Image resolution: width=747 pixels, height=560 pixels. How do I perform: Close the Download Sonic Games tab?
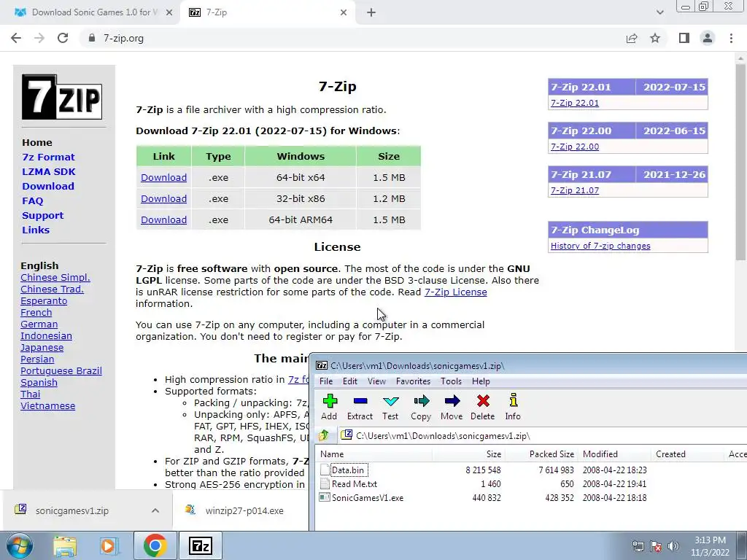pyautogui.click(x=169, y=13)
